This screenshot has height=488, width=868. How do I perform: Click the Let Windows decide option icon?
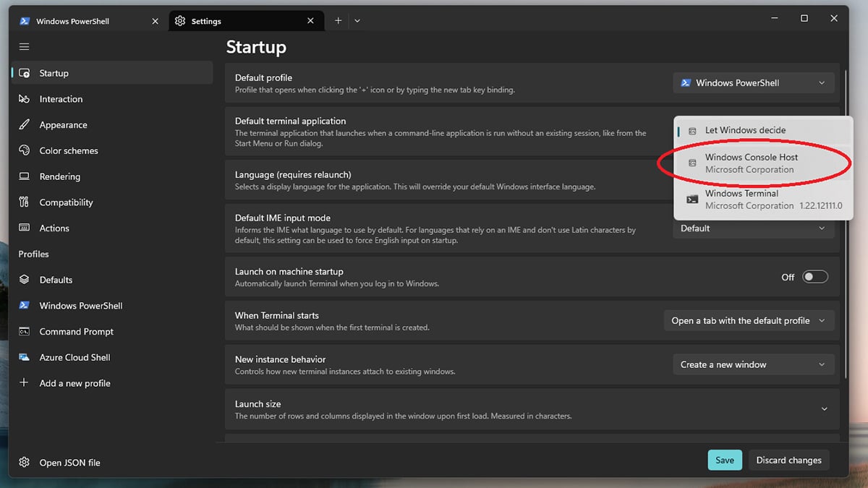tap(692, 131)
